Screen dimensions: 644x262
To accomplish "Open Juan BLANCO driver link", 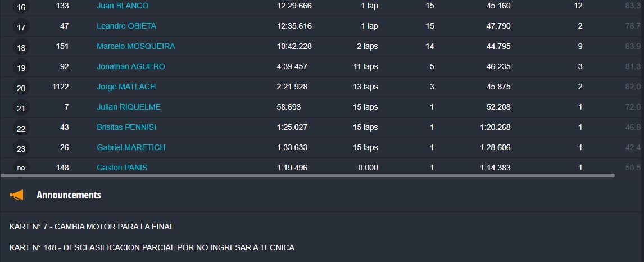I will (x=122, y=6).
